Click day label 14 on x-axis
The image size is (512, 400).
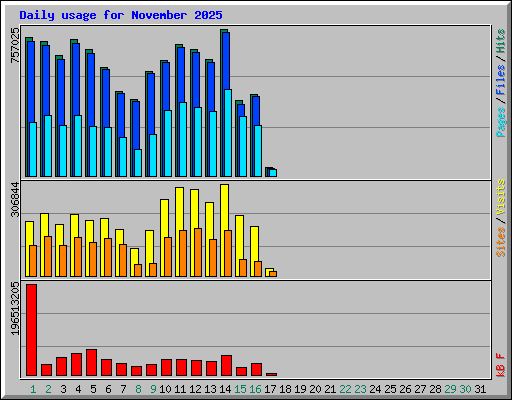click(x=225, y=389)
